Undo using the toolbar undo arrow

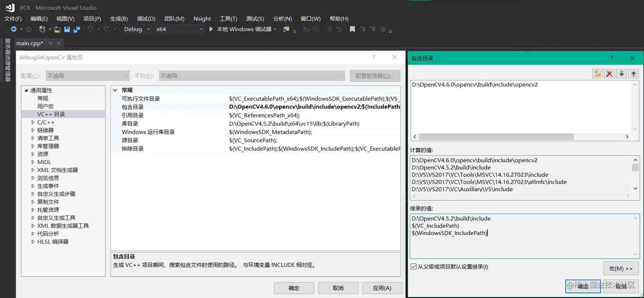tap(90, 29)
